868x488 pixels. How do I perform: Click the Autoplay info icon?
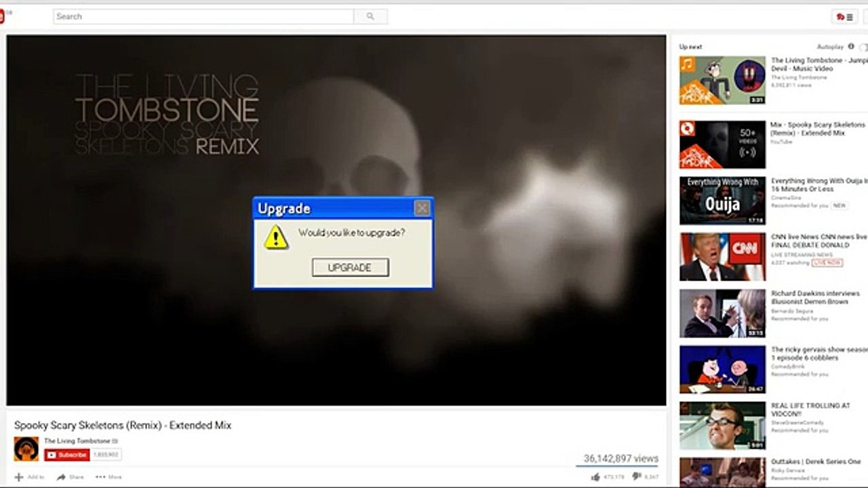point(851,47)
